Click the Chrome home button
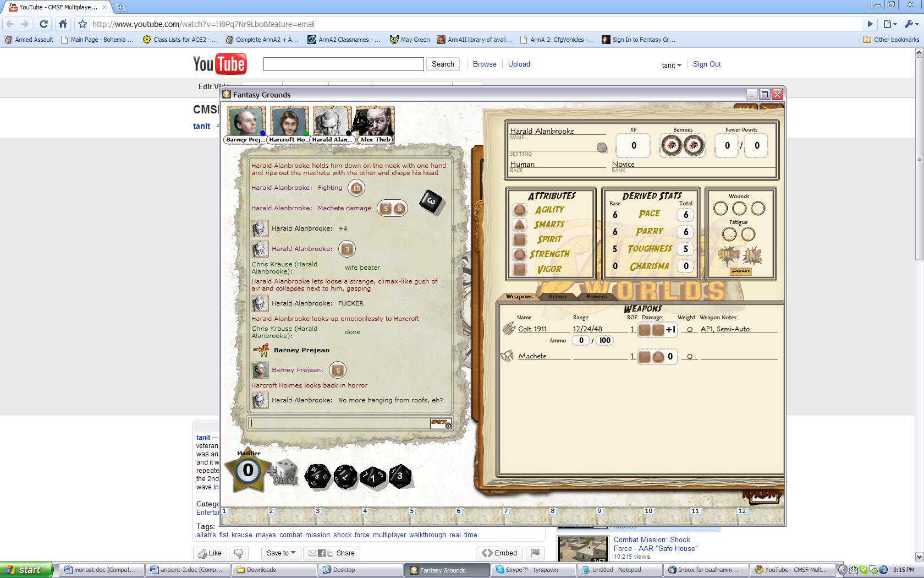 click(x=63, y=24)
